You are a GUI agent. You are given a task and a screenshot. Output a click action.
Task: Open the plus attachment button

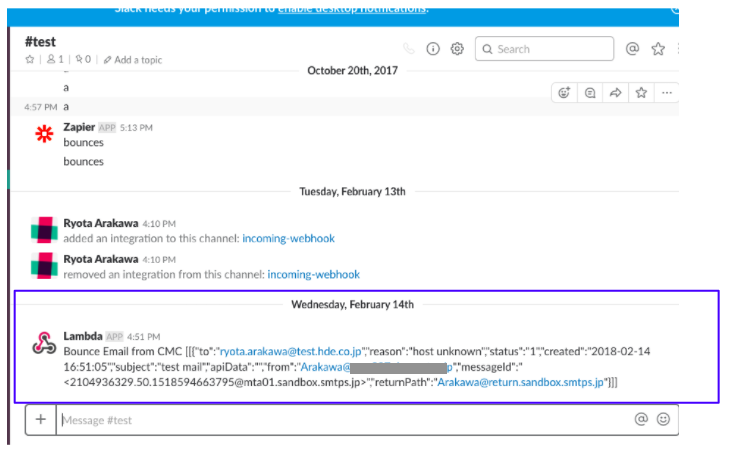coord(41,419)
